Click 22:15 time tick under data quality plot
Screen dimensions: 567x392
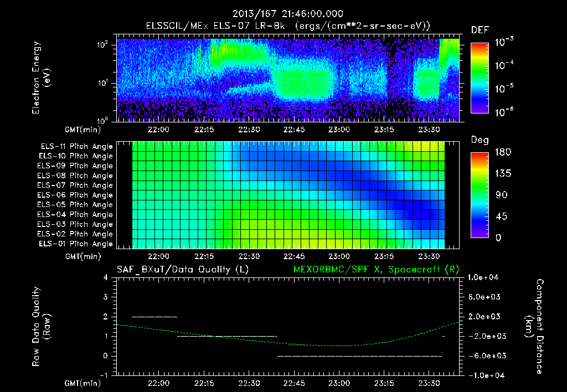(204, 383)
